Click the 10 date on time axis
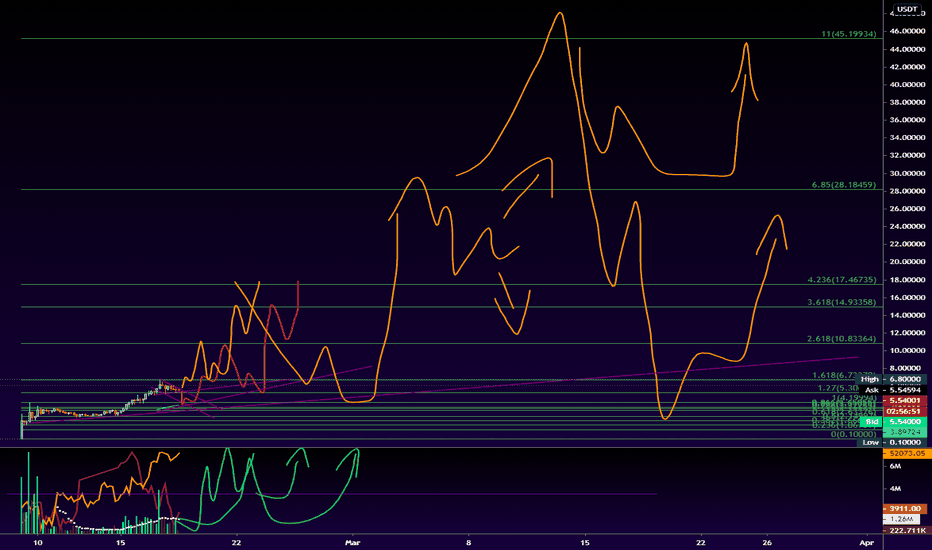Viewport: 932px width, 550px height. point(37,542)
